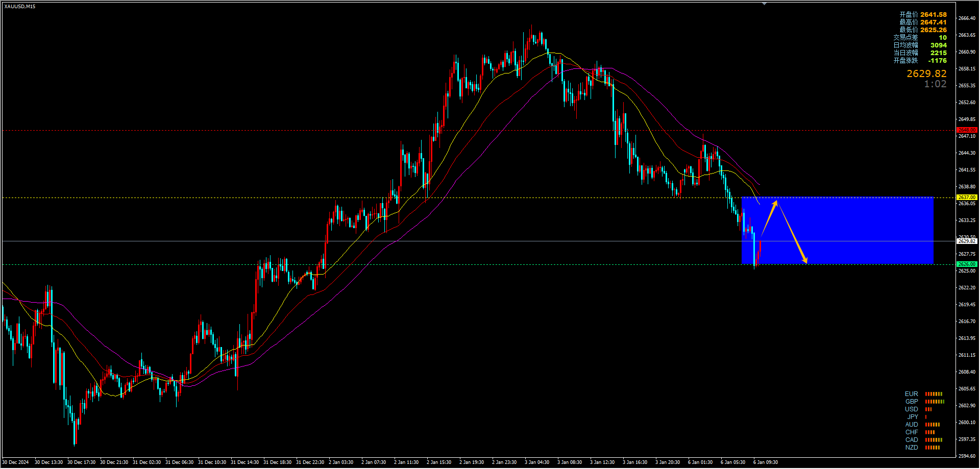Click the 30 Dec 2024 time axis label
Image resolution: width=980 pixels, height=469 pixels.
click(15, 462)
